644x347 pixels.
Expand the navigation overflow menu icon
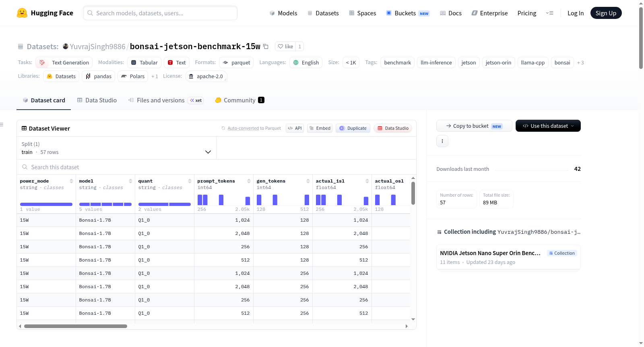549,13
